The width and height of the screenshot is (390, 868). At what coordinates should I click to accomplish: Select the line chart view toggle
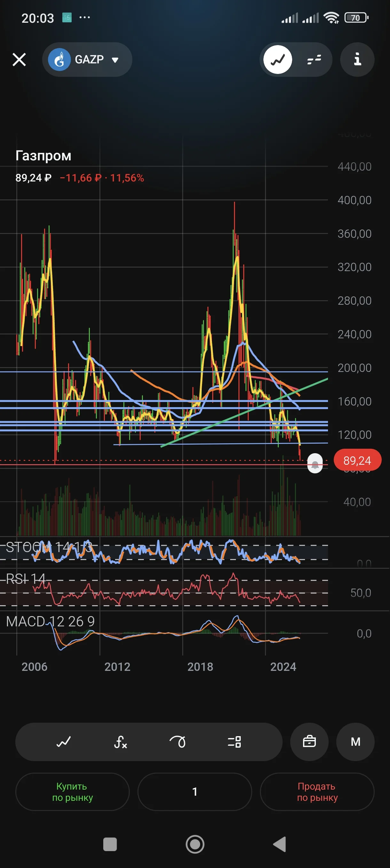pyautogui.click(x=277, y=60)
